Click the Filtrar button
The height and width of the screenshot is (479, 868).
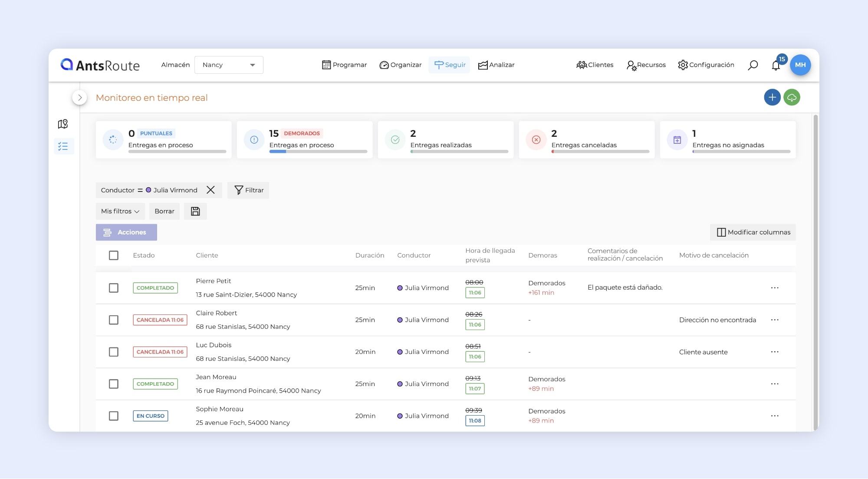pyautogui.click(x=249, y=190)
